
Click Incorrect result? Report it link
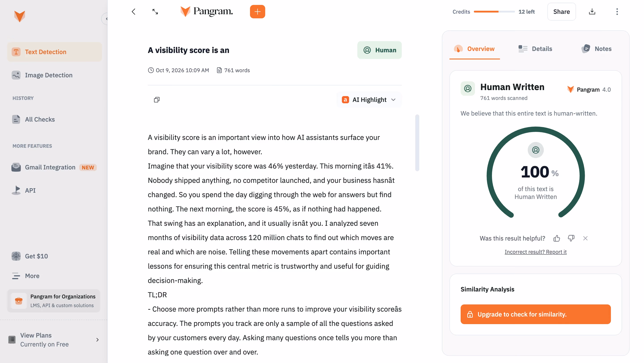point(536,252)
